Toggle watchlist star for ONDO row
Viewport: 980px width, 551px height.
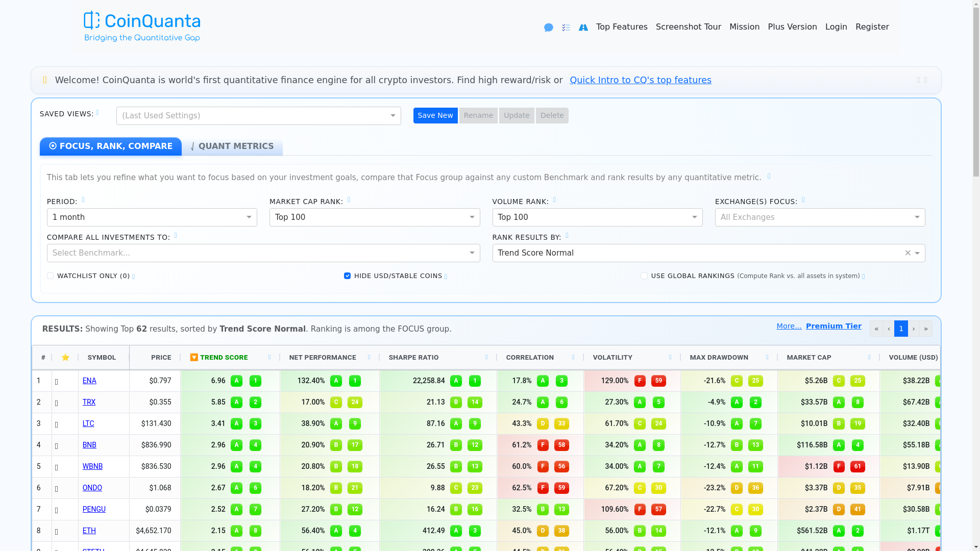pos(57,489)
